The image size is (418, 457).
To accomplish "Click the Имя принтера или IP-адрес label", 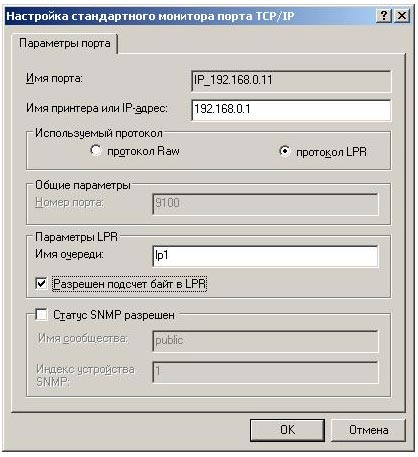I will tap(97, 108).
